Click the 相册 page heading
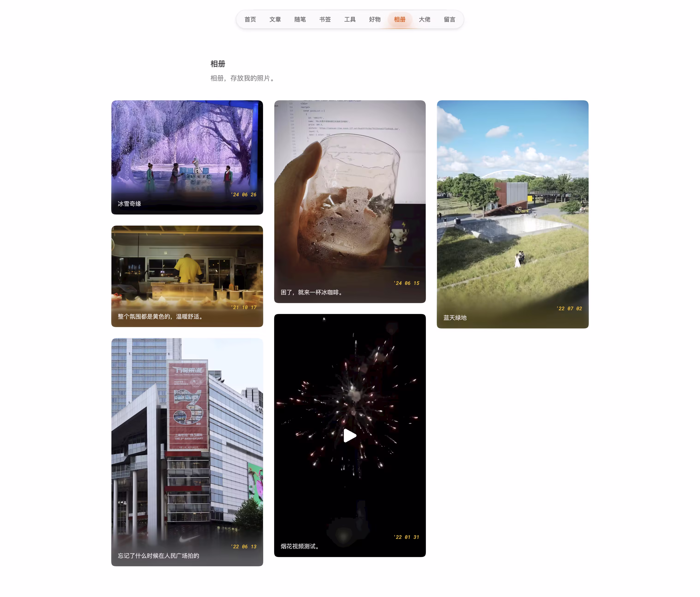Viewport: 700px width, 597px height. click(x=218, y=64)
